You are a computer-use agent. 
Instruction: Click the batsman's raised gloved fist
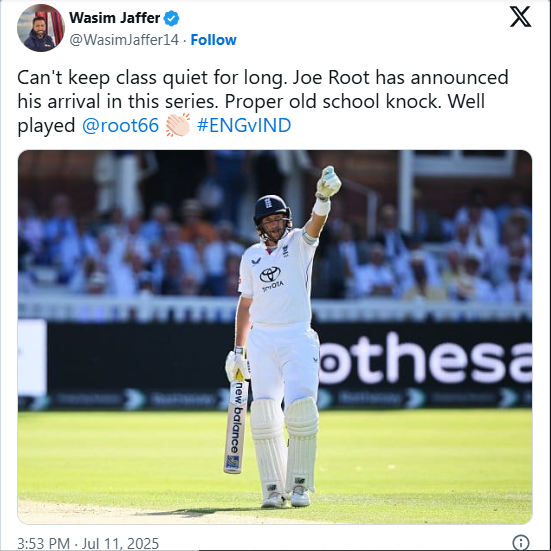pos(328,182)
